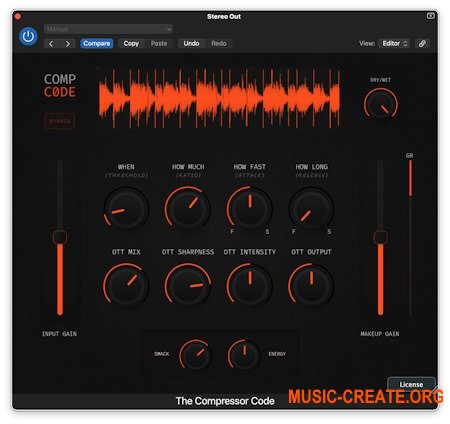Image resolution: width=450 pixels, height=424 pixels.
Task: Toggle the BYPASS button
Action: pyautogui.click(x=60, y=121)
